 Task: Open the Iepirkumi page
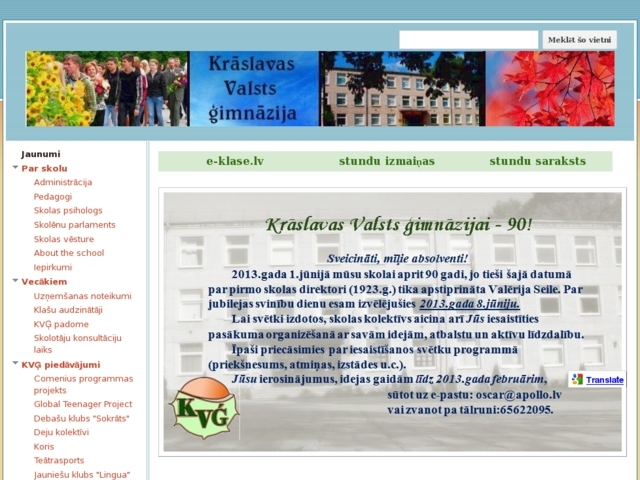(53, 267)
